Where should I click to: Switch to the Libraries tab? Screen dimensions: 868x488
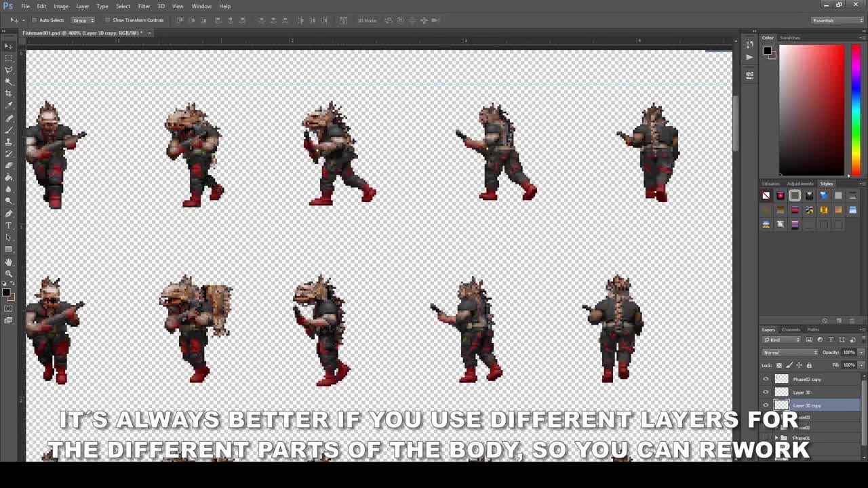click(771, 184)
